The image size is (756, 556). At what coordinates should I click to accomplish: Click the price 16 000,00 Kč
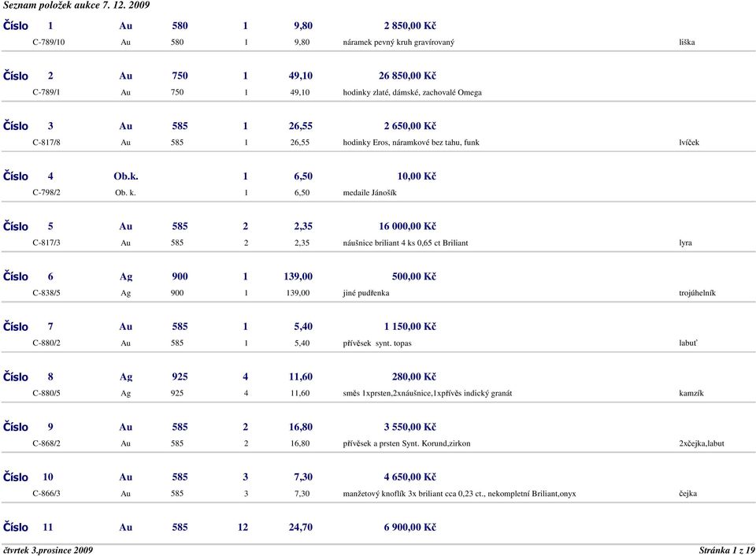[407, 226]
